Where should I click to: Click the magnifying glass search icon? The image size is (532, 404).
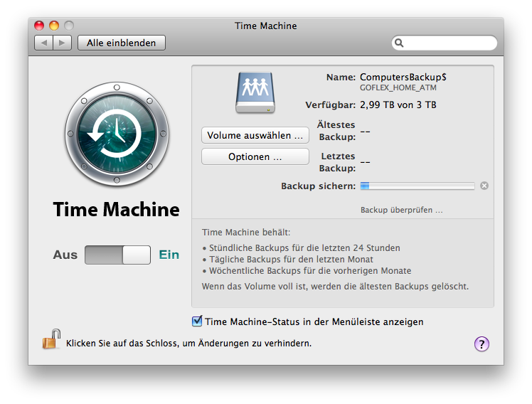[399, 43]
